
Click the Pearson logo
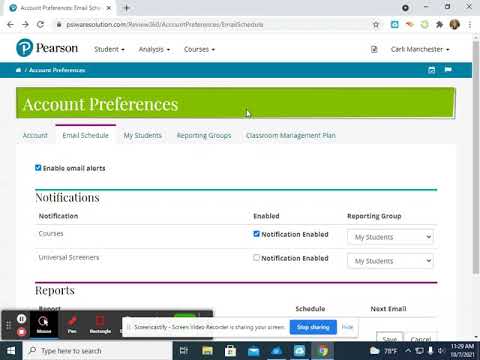pyautogui.click(x=47, y=48)
